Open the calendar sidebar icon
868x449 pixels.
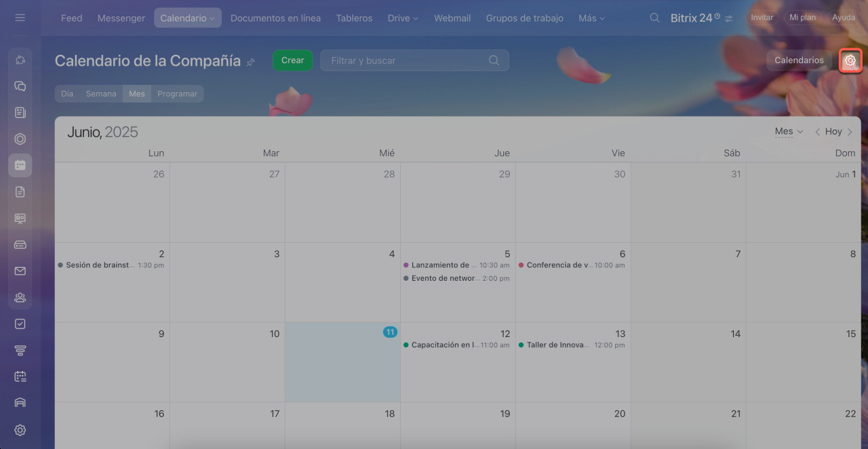tap(20, 165)
